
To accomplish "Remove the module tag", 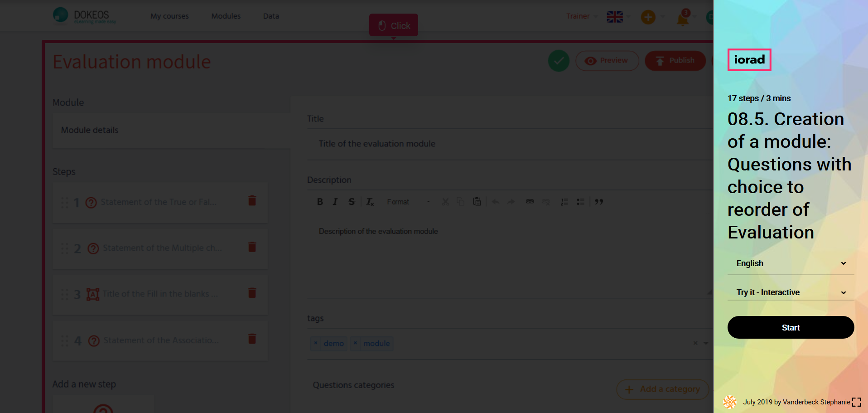I will (x=356, y=343).
